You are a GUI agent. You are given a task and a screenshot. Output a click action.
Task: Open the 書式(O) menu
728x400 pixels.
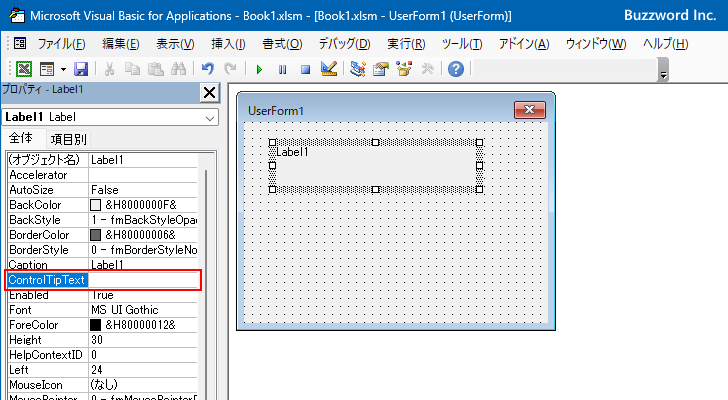tap(282, 44)
